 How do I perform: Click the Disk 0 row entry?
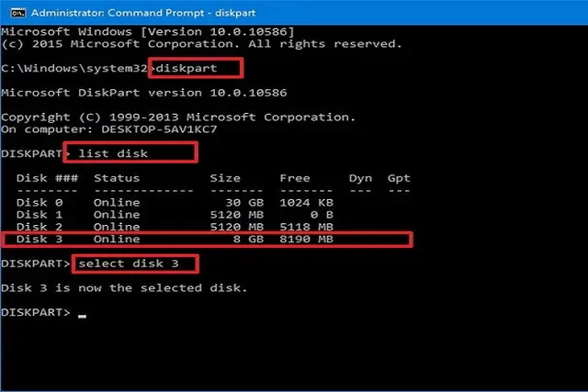pos(175,203)
